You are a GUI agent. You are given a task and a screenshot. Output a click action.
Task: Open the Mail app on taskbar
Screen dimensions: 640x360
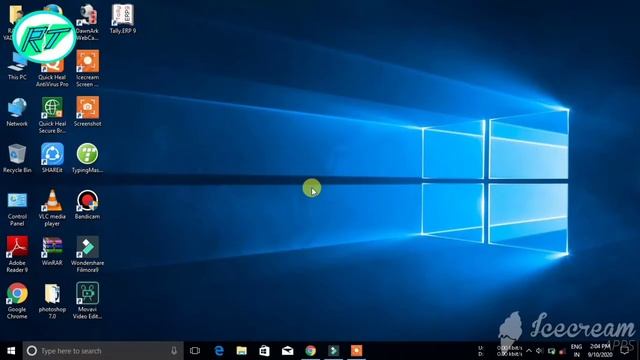point(287,351)
